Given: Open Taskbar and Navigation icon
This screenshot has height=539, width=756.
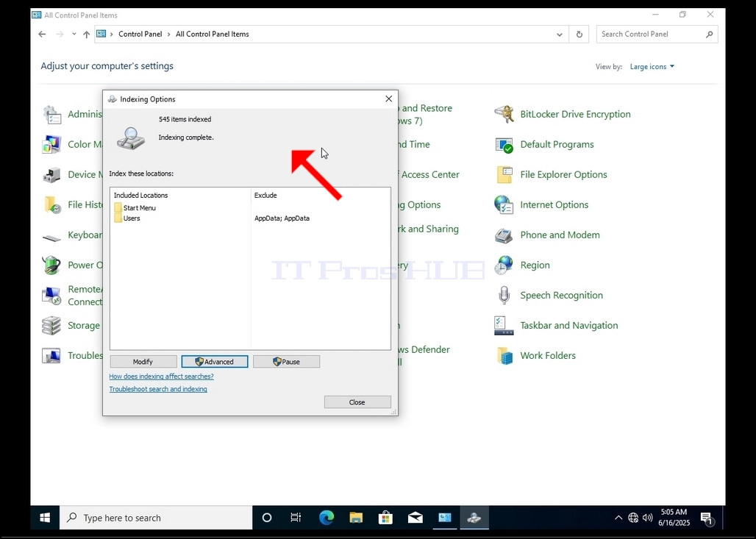Looking at the screenshot, I should (504, 326).
